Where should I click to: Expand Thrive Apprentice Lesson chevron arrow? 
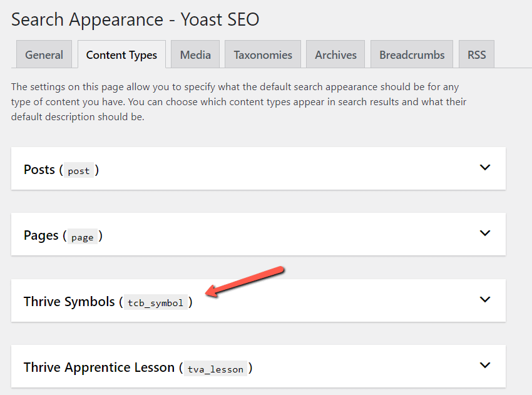click(485, 365)
